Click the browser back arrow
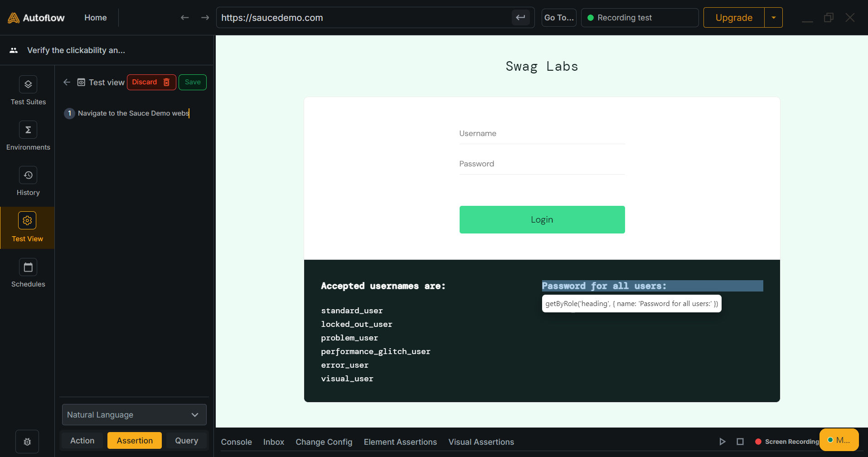The image size is (868, 457). (x=184, y=18)
